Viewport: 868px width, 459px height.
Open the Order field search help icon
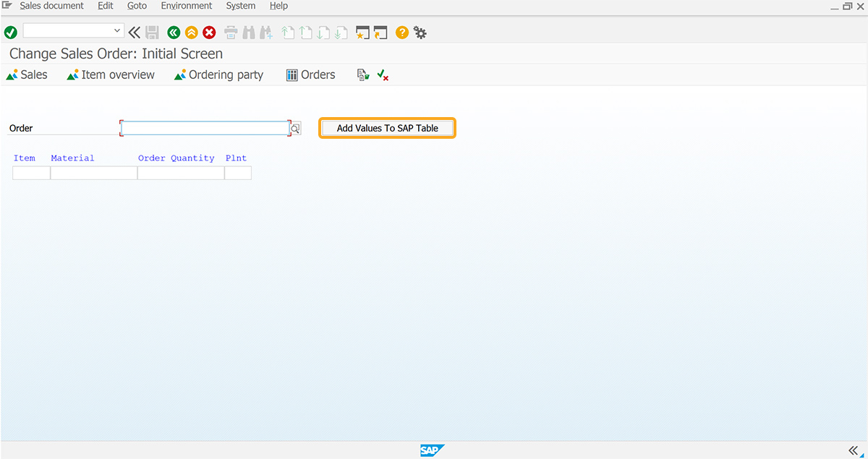click(x=295, y=129)
